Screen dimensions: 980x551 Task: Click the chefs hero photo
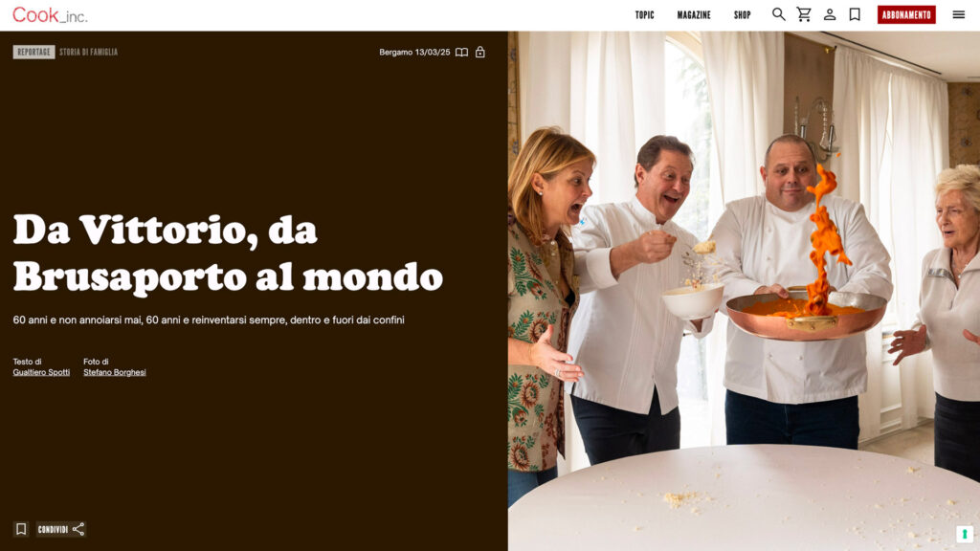[744, 291]
